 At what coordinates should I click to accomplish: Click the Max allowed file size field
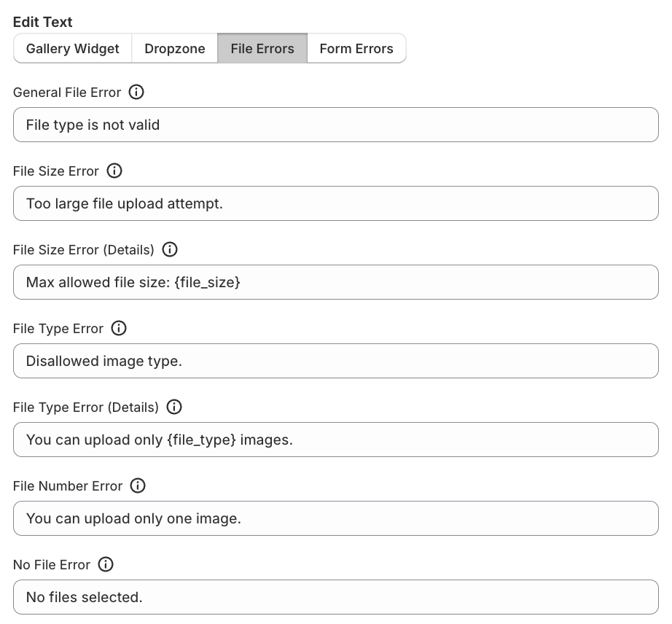335,282
